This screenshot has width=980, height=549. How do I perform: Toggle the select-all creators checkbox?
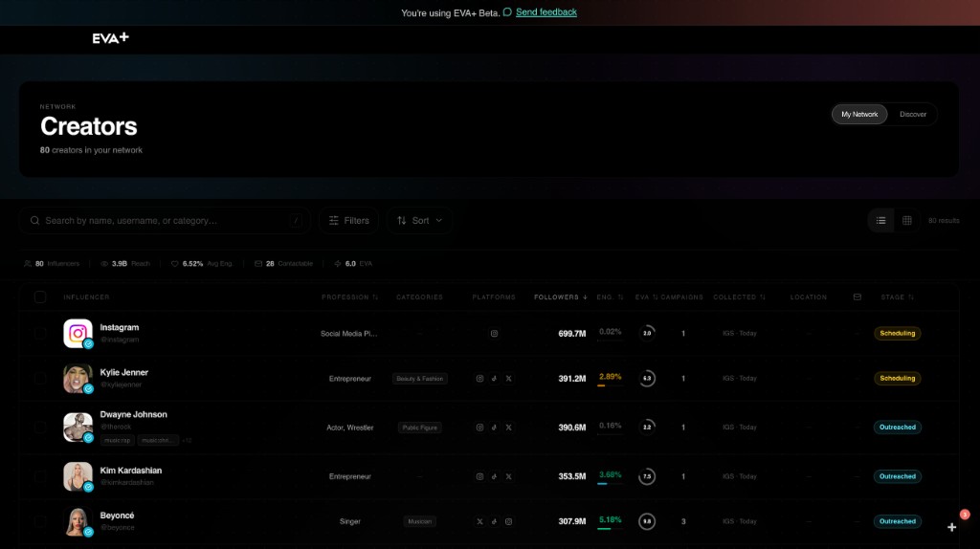point(40,297)
